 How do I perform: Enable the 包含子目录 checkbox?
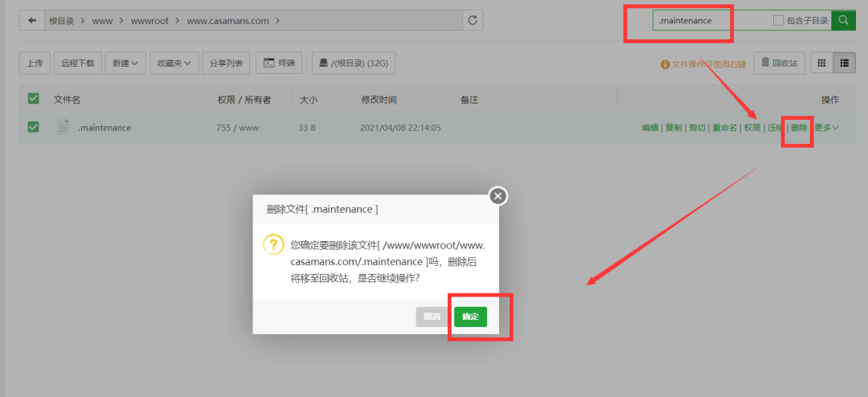(x=778, y=20)
